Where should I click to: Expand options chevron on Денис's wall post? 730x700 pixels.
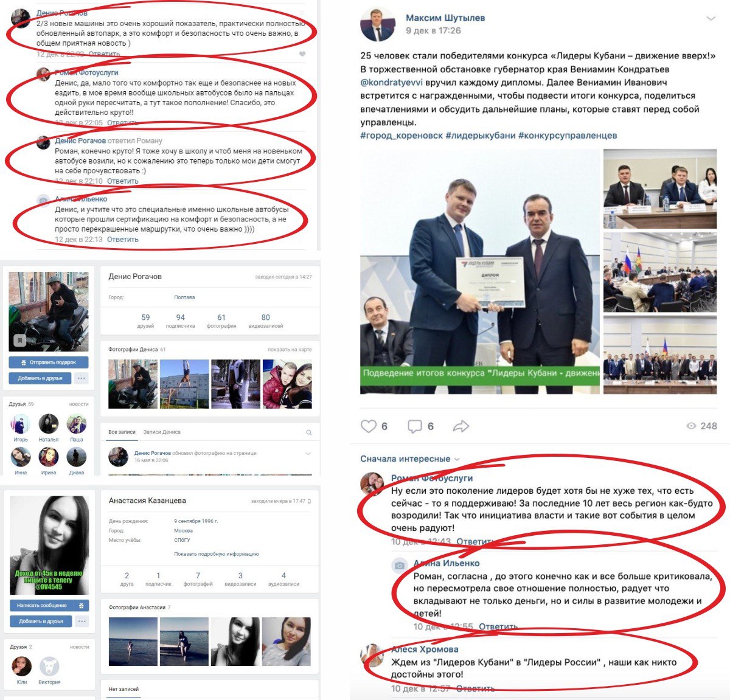click(x=308, y=454)
